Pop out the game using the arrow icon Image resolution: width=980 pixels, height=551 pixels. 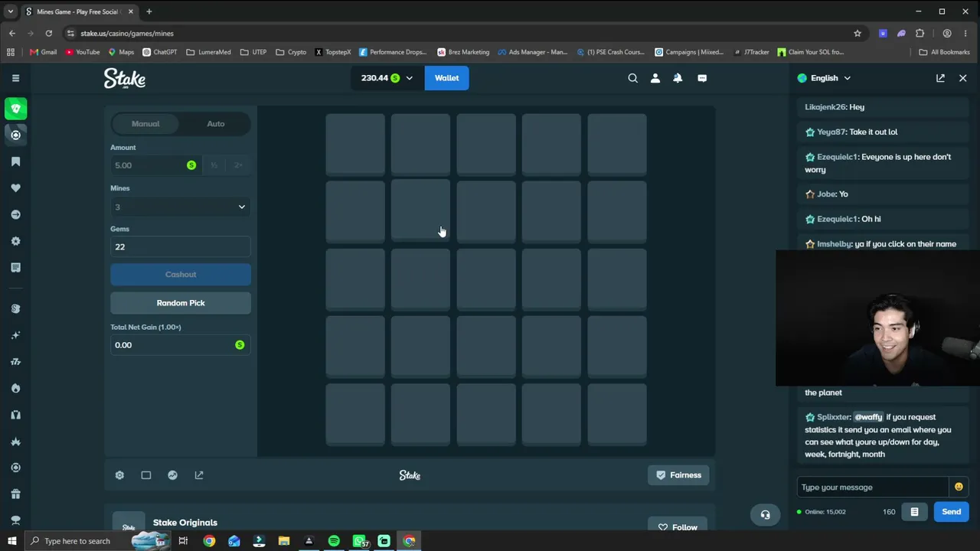tap(199, 475)
